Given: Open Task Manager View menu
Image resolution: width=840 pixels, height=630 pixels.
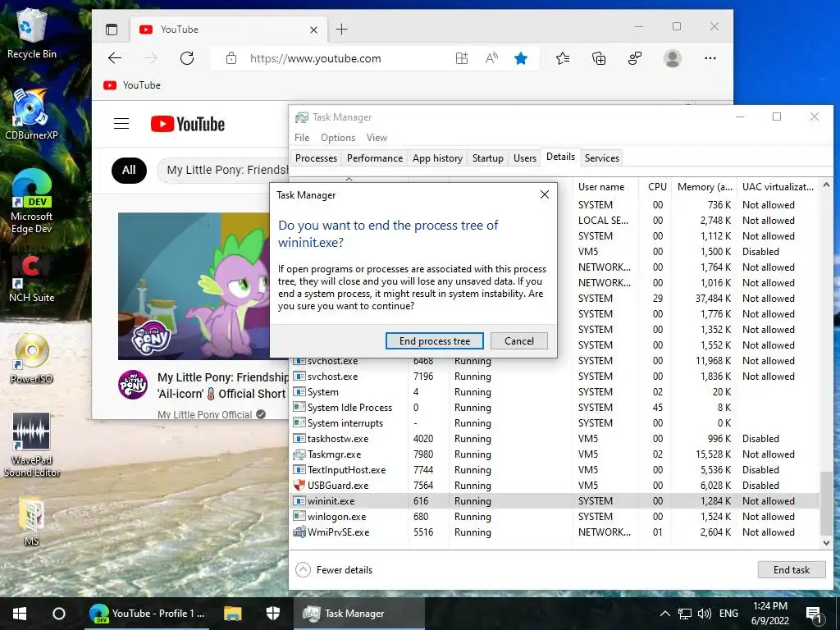Looking at the screenshot, I should tap(377, 138).
